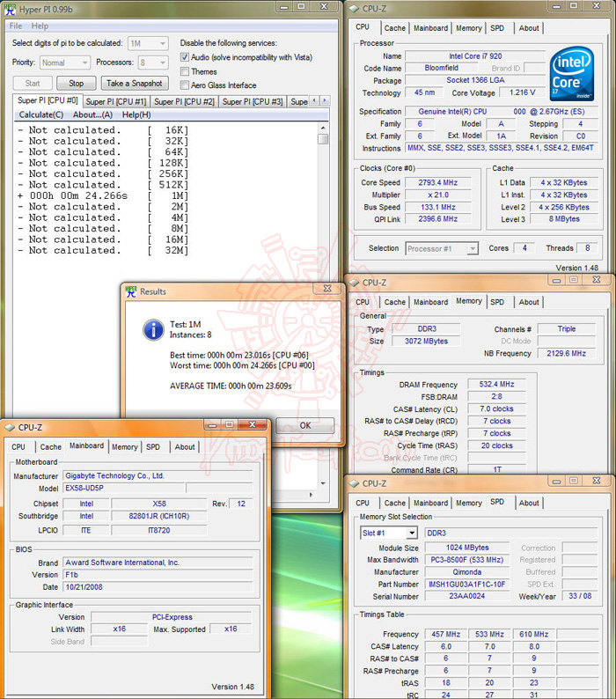The image size is (616, 699).
Task: Minimize the Hyper PI window
Action: coord(284,7)
